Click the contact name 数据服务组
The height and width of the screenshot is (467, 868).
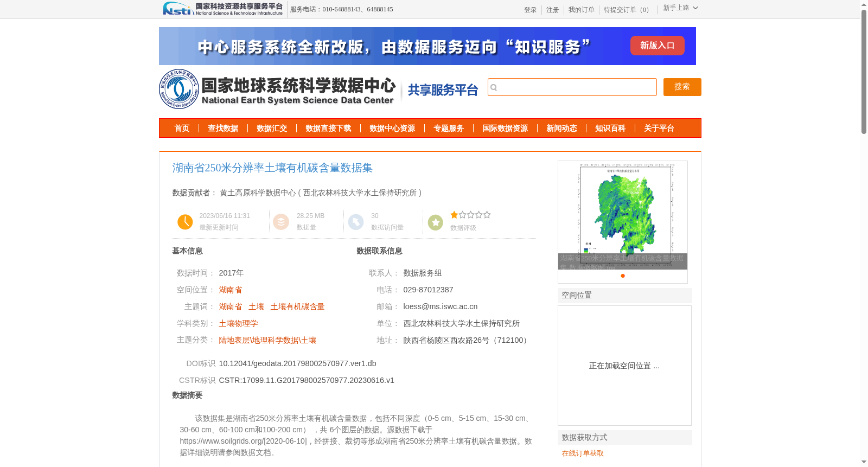point(423,273)
